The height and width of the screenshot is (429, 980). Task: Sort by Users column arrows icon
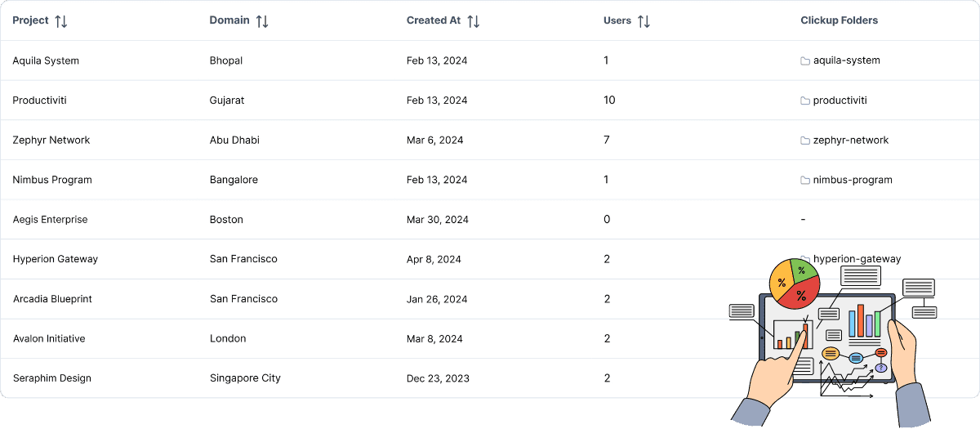644,21
